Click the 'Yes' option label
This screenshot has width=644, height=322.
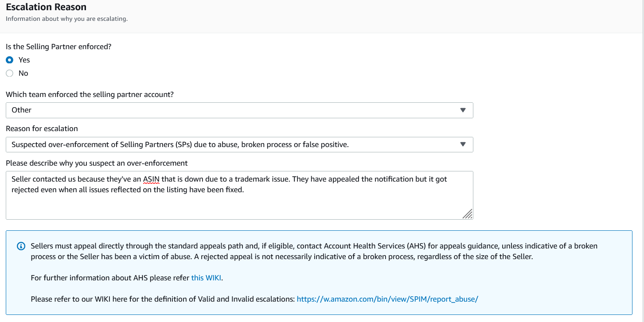(24, 60)
